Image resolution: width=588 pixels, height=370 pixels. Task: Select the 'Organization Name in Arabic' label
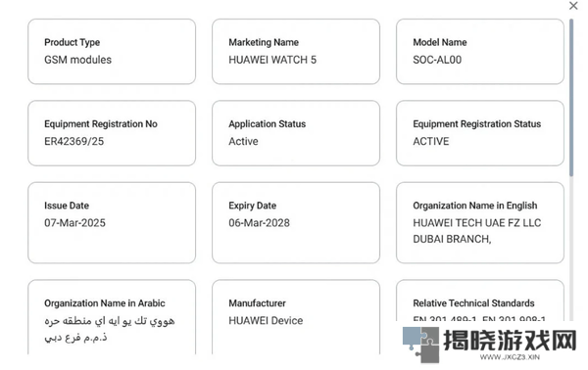[104, 303]
